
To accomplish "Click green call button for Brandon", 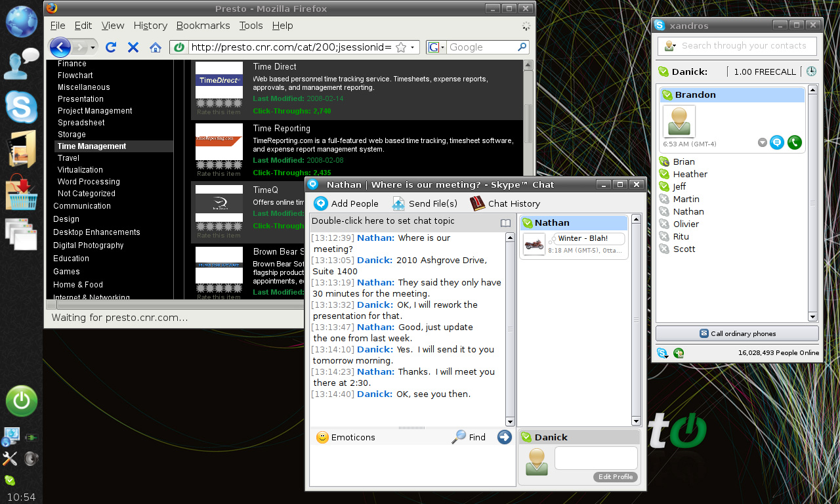I will click(795, 142).
